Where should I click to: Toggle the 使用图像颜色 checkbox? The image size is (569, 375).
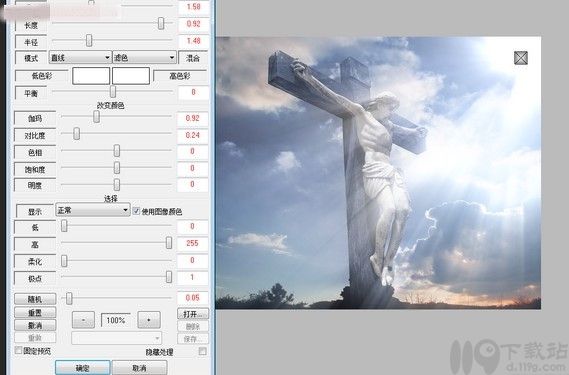click(x=136, y=211)
